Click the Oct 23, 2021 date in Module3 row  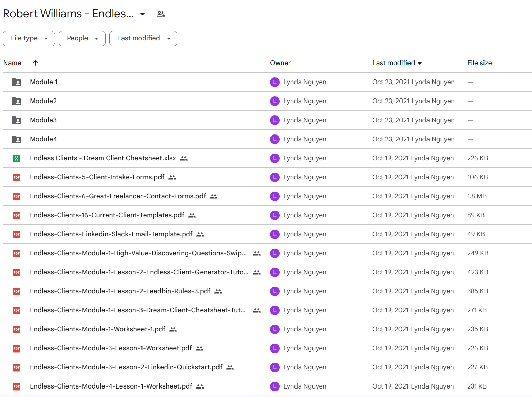coord(391,120)
